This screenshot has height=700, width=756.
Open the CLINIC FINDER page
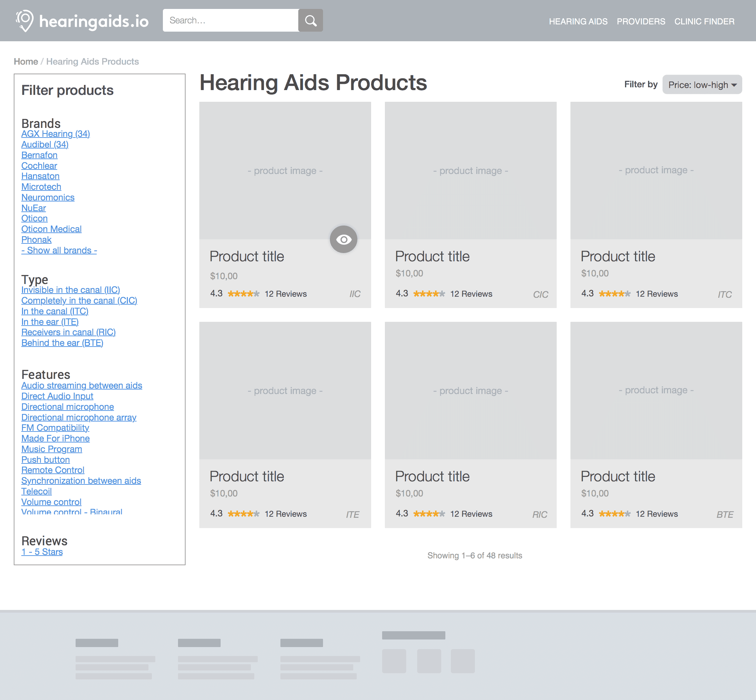click(704, 21)
